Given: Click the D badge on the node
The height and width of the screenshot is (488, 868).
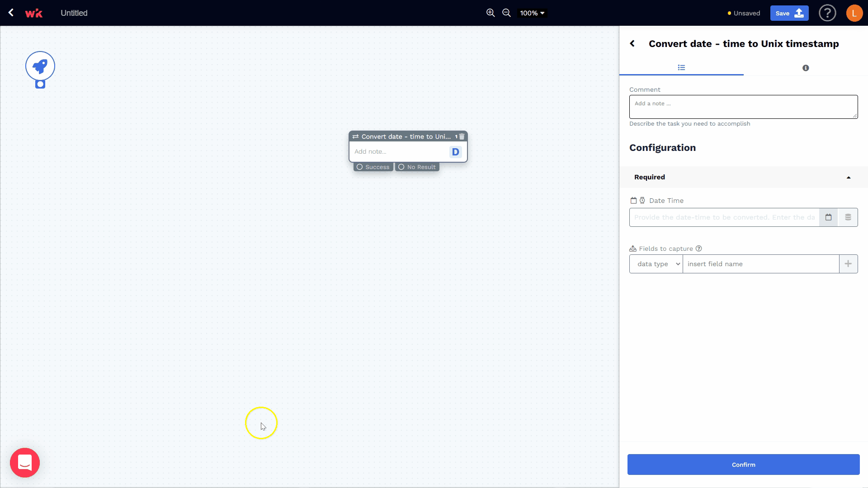Looking at the screenshot, I should 456,152.
